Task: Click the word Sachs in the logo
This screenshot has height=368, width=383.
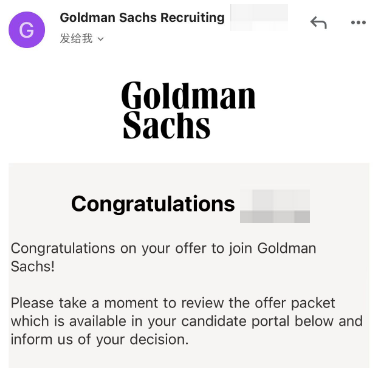Action: [x=166, y=125]
